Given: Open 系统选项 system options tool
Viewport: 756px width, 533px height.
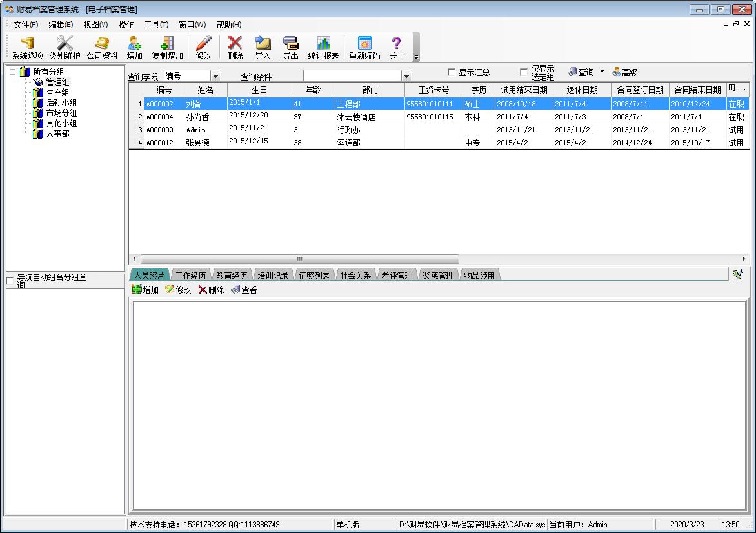Looking at the screenshot, I should [x=28, y=48].
